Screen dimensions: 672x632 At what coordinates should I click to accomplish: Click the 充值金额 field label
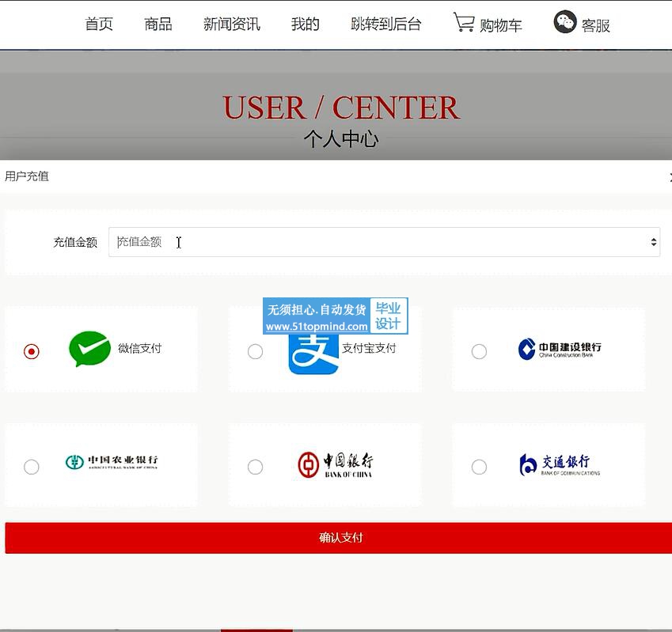point(75,242)
